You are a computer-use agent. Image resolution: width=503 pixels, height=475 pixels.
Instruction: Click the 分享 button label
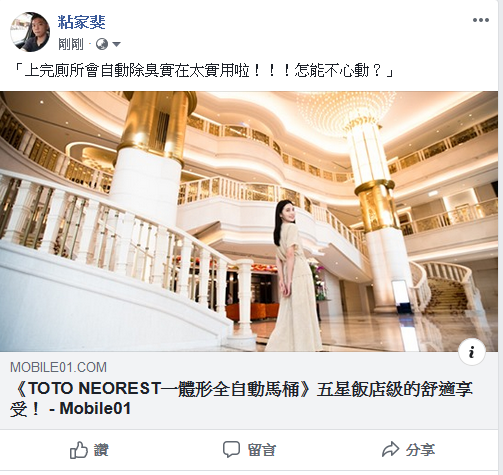coord(420,450)
